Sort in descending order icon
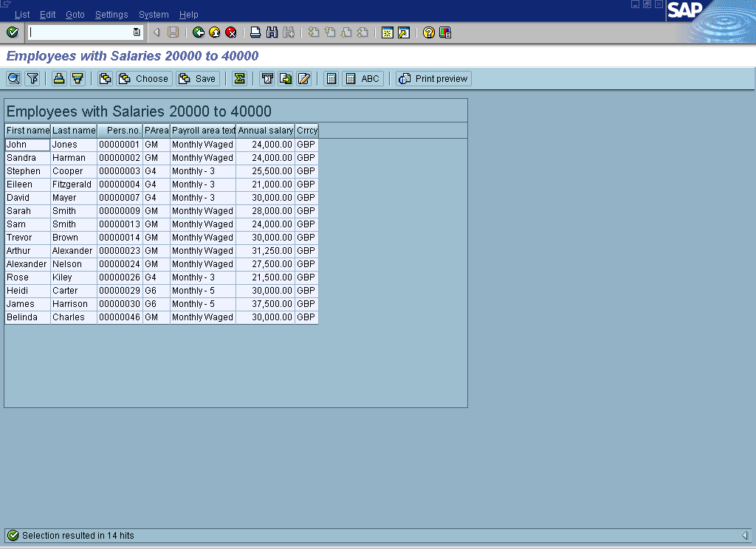 [x=78, y=78]
